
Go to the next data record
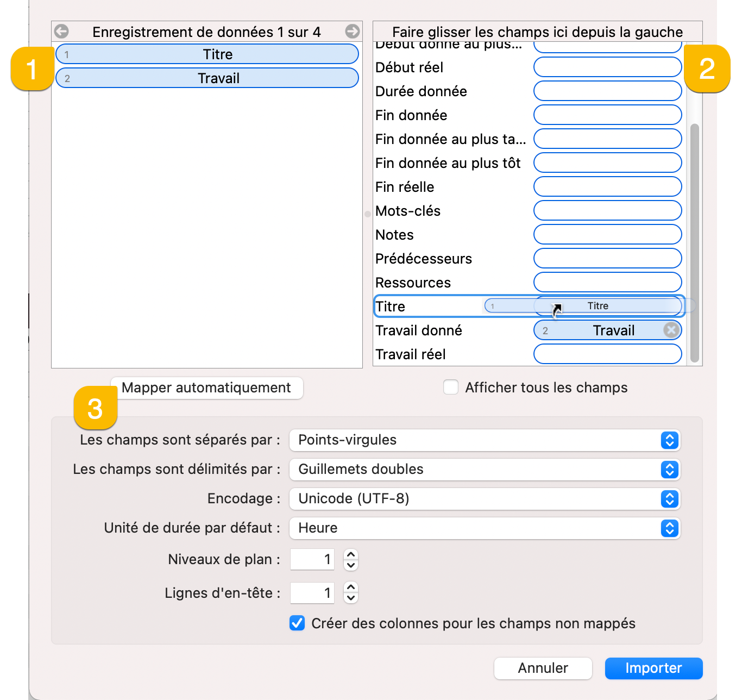pos(353,31)
